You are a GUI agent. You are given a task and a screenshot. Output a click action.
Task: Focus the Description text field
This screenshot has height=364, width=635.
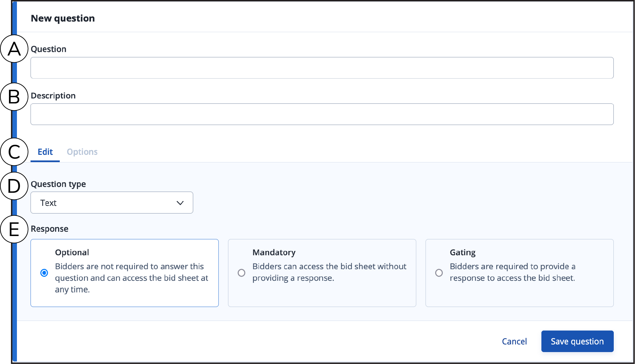322,114
